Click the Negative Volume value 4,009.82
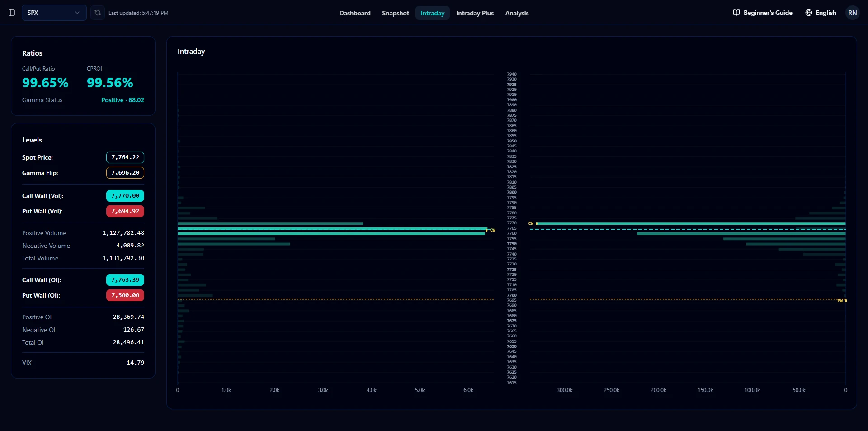868x431 pixels. point(130,246)
